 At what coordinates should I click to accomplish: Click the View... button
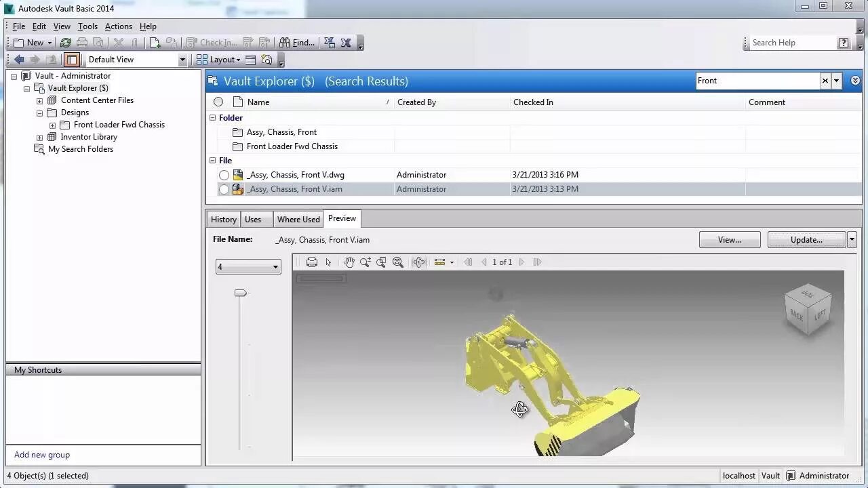[x=730, y=240]
